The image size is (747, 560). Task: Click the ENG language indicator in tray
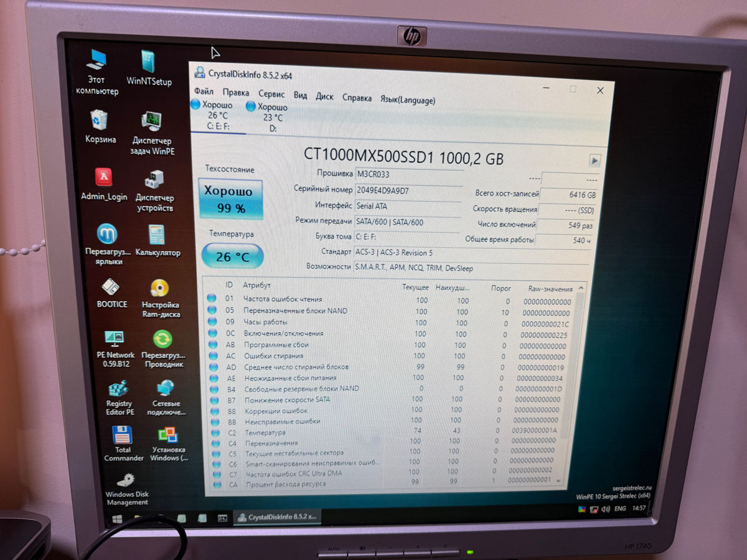click(x=620, y=509)
